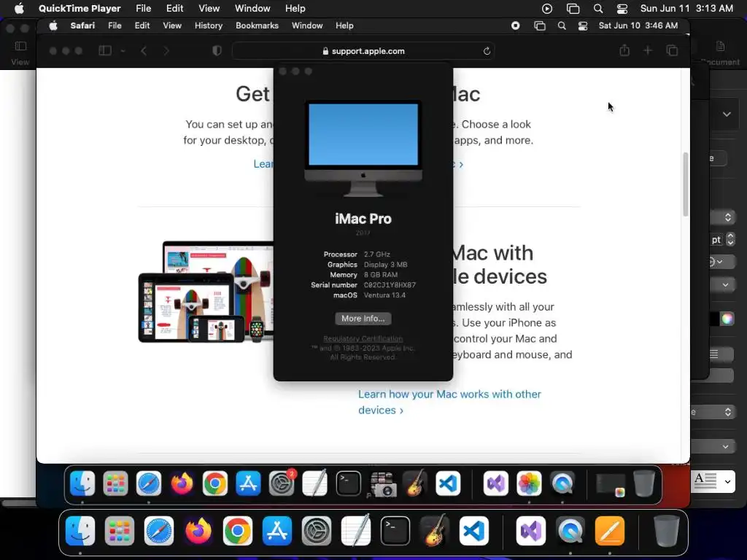Open the History menu in Safari

pyautogui.click(x=208, y=26)
